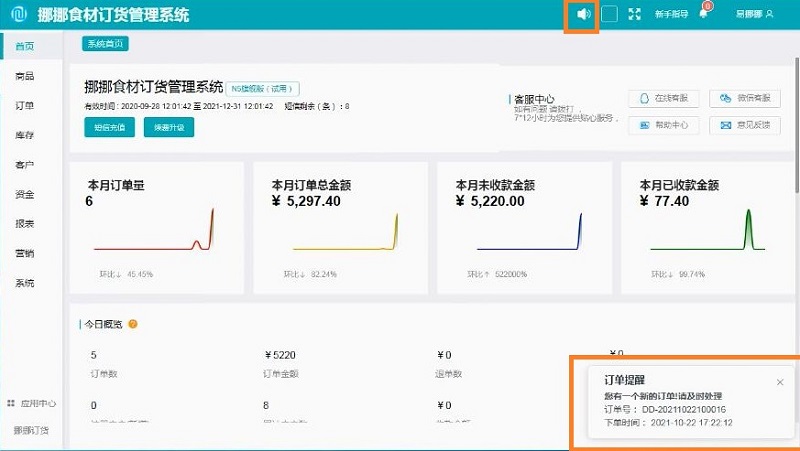
Task: Click the ¥ 77.40 received amount
Action: [x=664, y=202]
